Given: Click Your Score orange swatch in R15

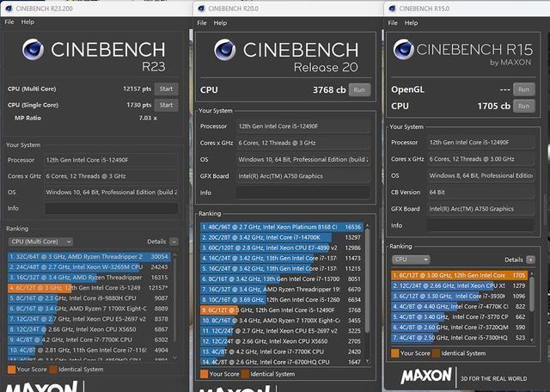Looking at the screenshot, I should (x=395, y=353).
